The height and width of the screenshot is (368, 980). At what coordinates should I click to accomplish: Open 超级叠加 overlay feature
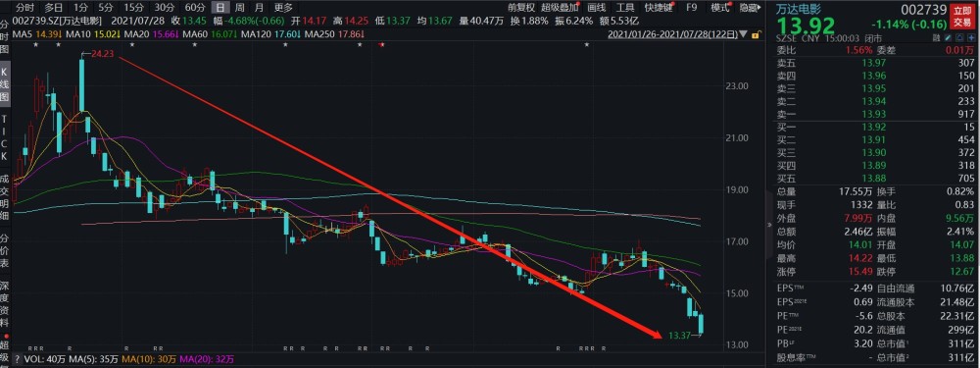559,8
